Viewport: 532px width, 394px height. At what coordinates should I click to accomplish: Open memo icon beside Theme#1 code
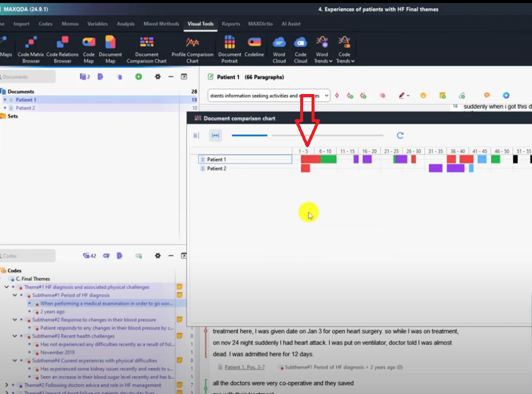click(180, 287)
